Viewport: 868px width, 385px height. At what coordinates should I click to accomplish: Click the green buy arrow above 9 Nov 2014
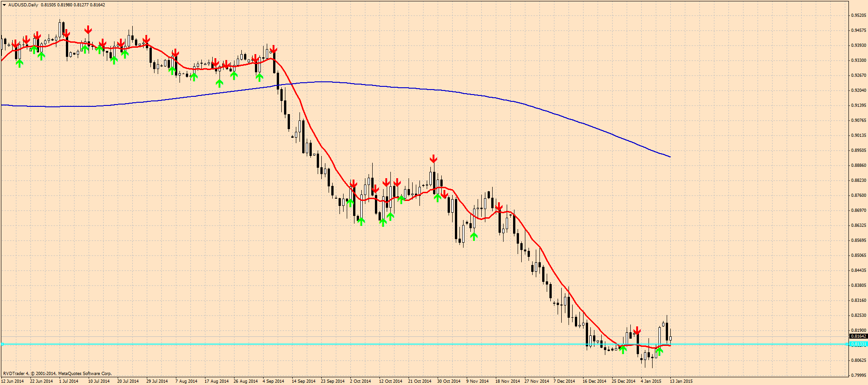click(x=474, y=236)
